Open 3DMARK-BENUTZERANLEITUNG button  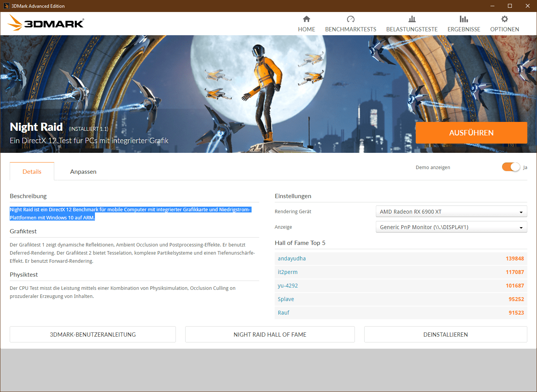93,334
